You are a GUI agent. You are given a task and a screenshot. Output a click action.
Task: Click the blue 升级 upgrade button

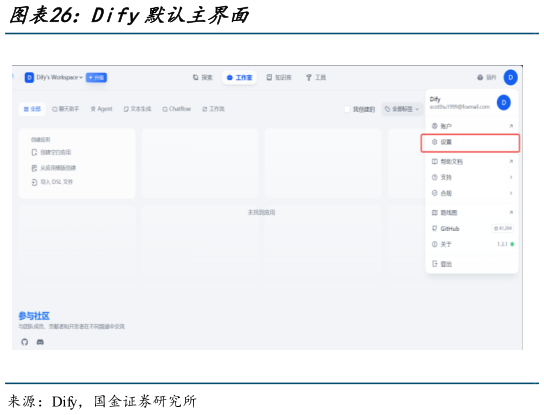pos(96,77)
